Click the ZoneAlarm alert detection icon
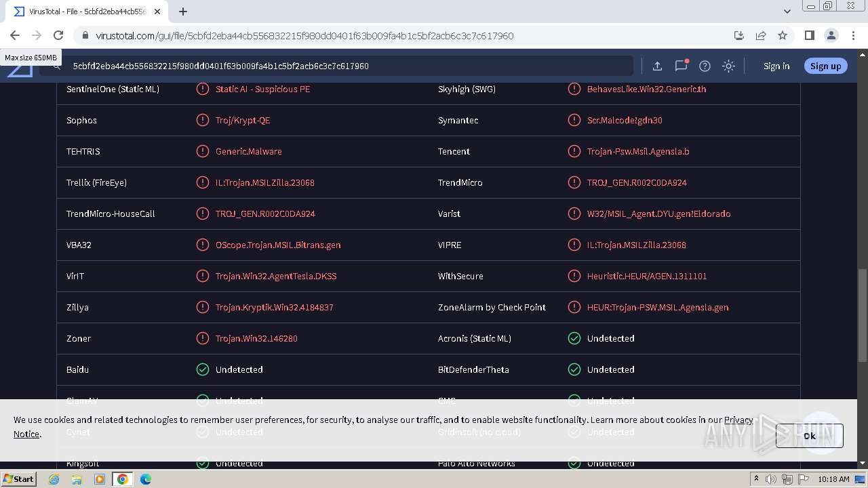Viewport: 868px width, 488px height. click(x=574, y=307)
